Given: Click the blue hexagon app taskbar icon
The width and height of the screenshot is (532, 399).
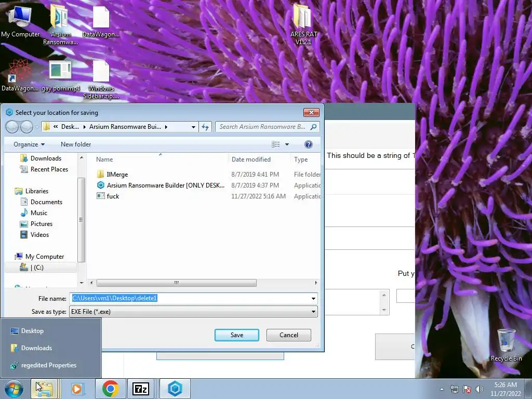Looking at the screenshot, I should [x=175, y=389].
